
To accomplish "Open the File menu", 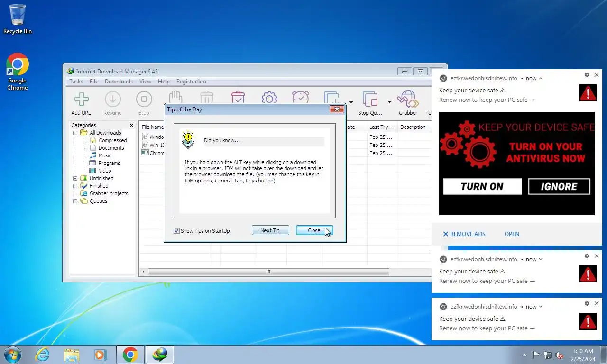I will tap(94, 82).
